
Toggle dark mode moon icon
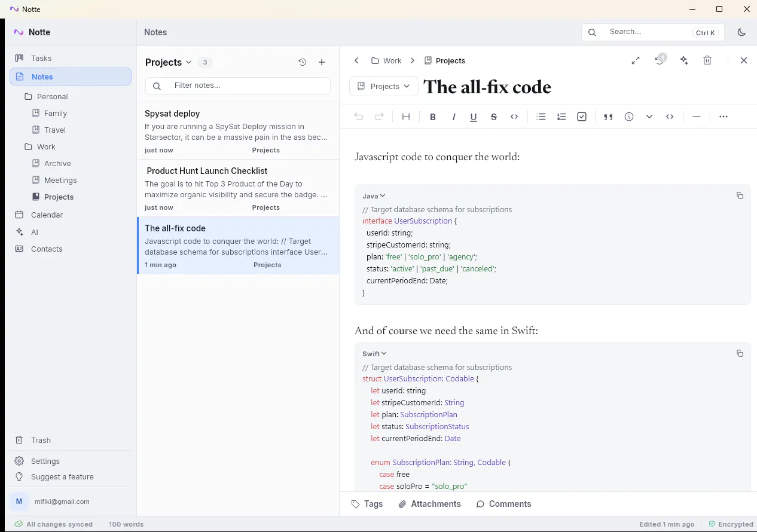(742, 32)
